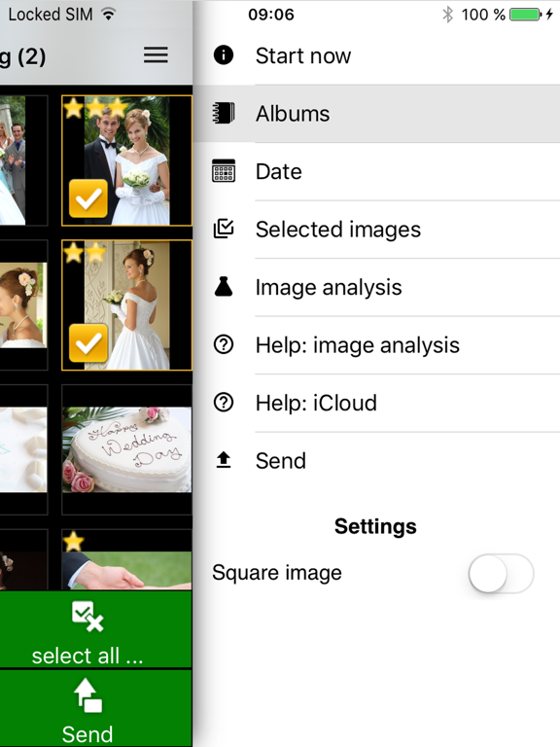This screenshot has height=747, width=560.
Task: Click the Bluetooth icon in status bar
Action: coord(447,15)
